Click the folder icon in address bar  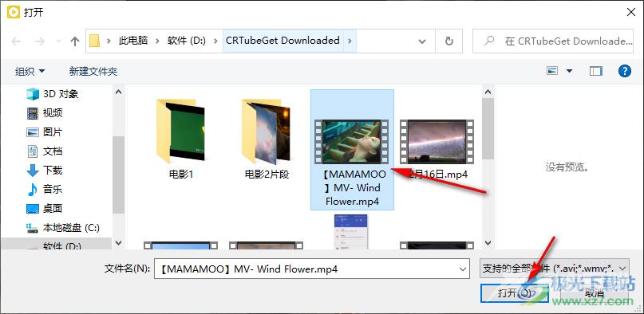pyautogui.click(x=94, y=41)
